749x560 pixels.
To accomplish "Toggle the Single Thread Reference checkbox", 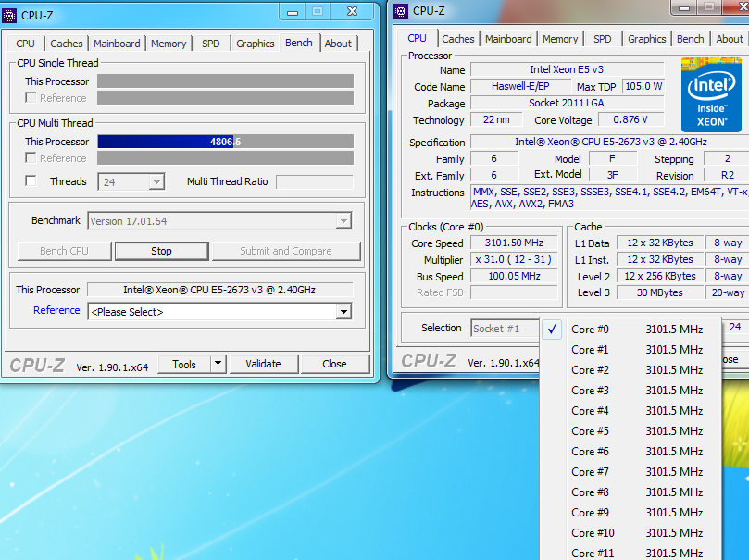I will [x=31, y=98].
